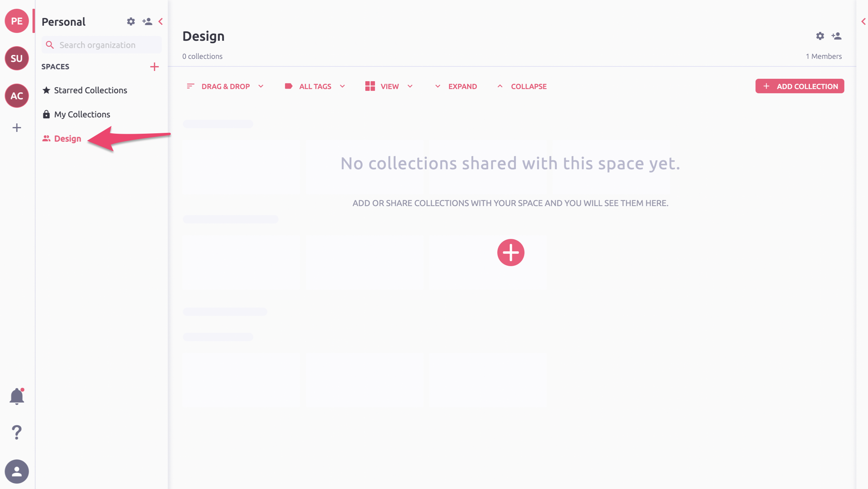Image resolution: width=868 pixels, height=489 pixels.
Task: Add member to Design space
Action: [x=836, y=36]
